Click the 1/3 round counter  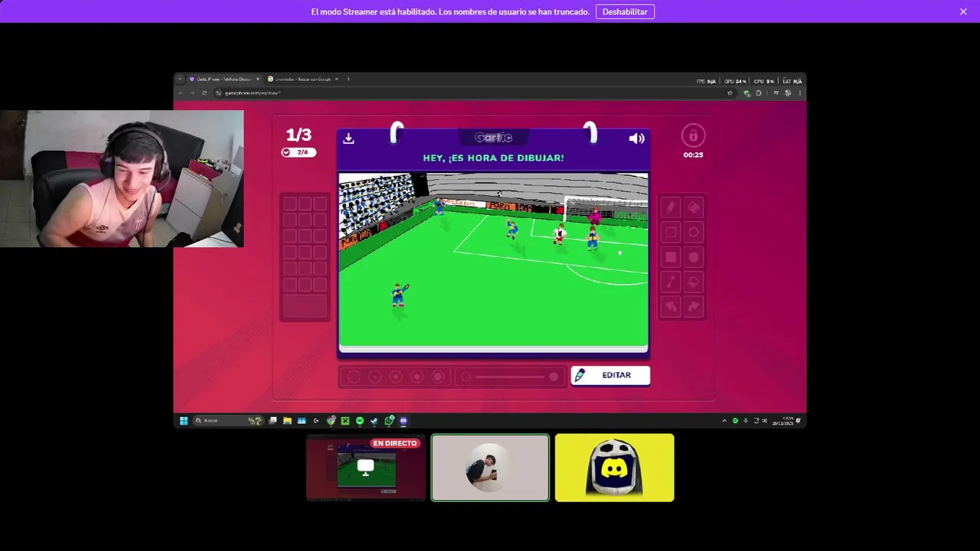click(299, 135)
